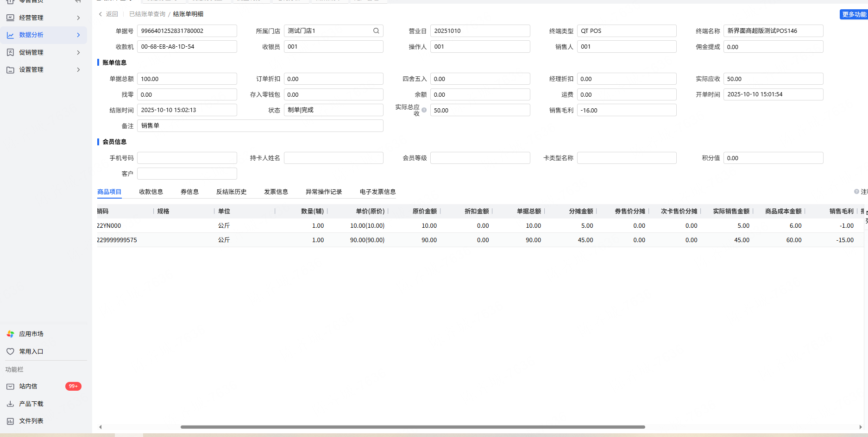Click the 收银员 input field

tap(333, 47)
